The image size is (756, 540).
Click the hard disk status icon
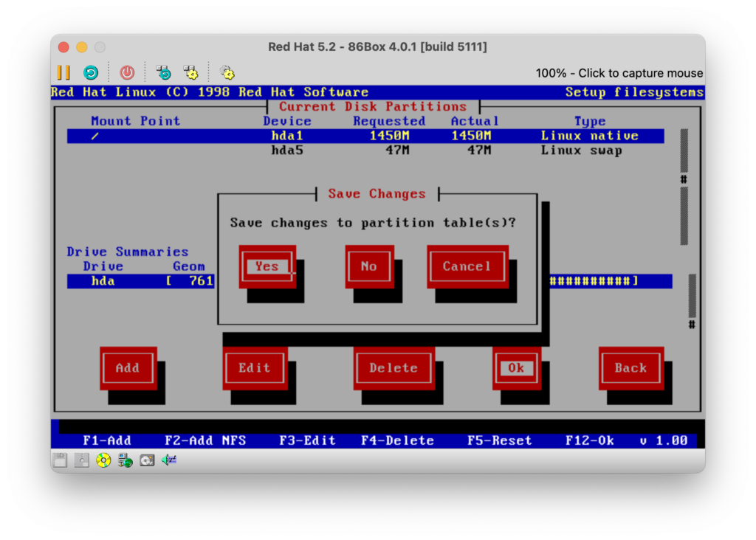click(147, 460)
